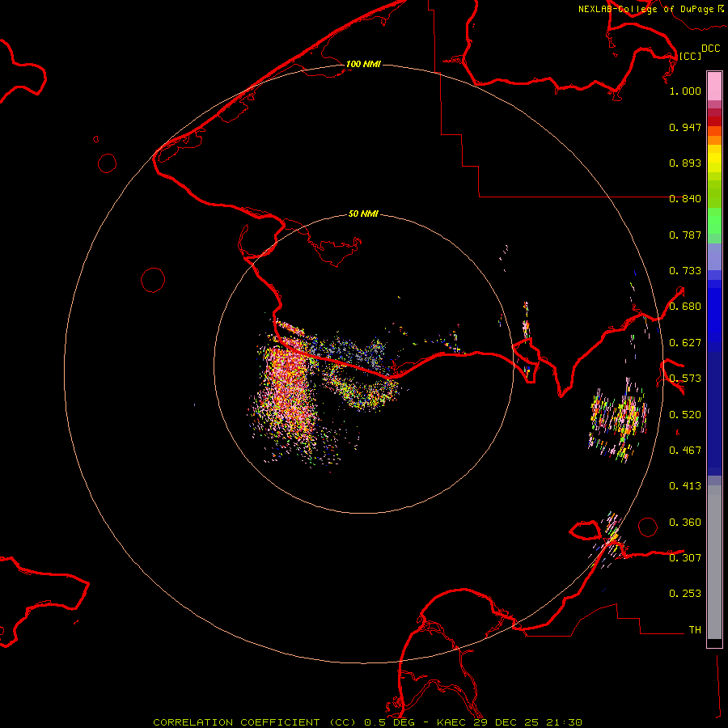Select the 0.520 color scale value
This screenshot has height=728, width=728.
(685, 415)
